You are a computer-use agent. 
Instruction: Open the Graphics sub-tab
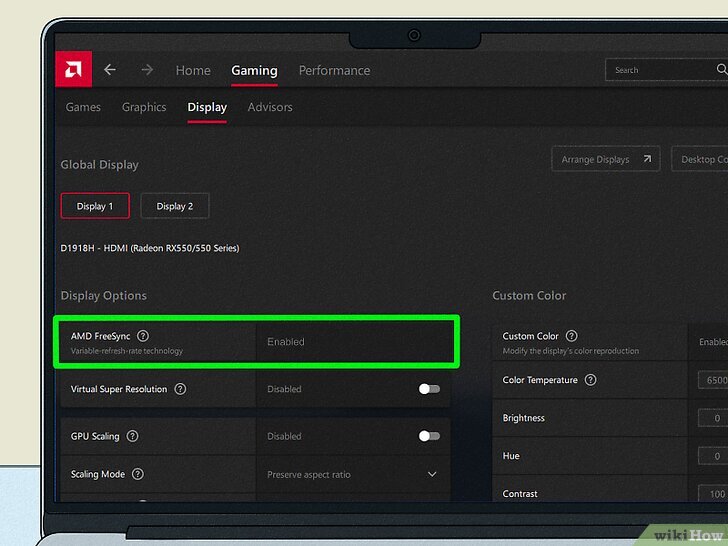pyautogui.click(x=144, y=107)
